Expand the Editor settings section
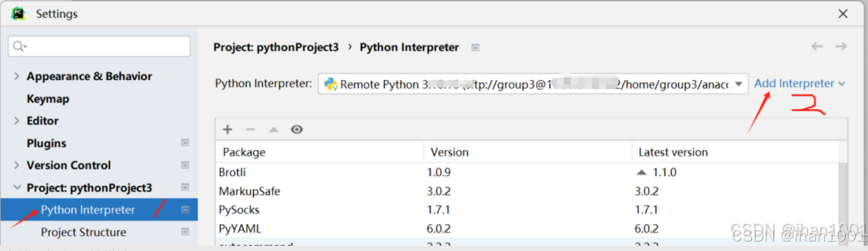 pyautogui.click(x=16, y=121)
